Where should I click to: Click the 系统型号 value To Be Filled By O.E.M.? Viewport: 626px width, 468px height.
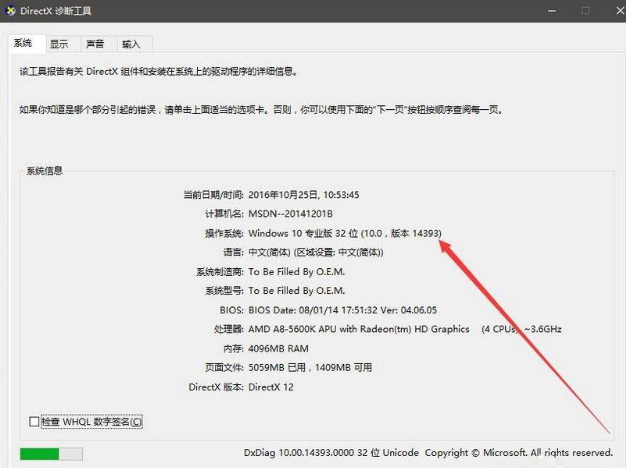296,291
